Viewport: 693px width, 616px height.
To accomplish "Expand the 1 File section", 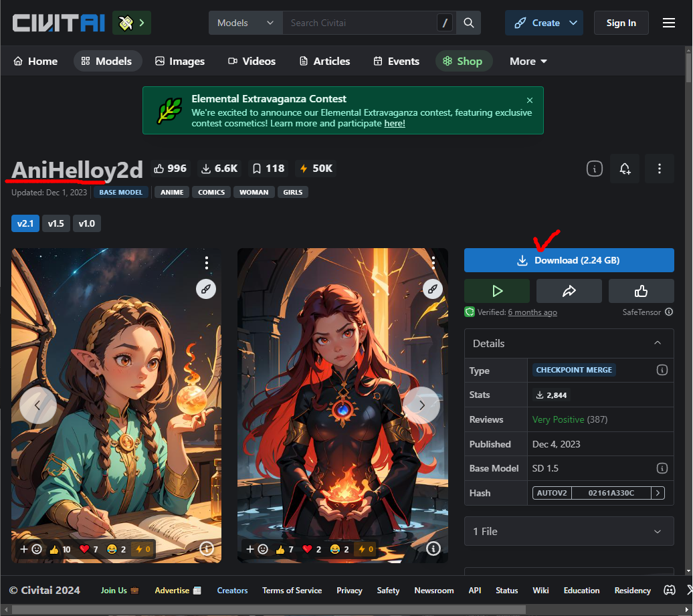I will tap(569, 531).
